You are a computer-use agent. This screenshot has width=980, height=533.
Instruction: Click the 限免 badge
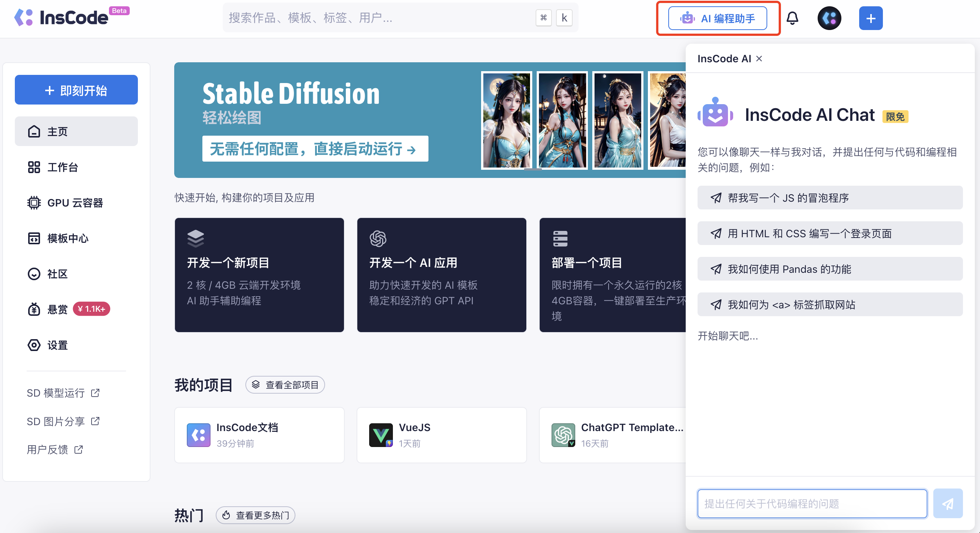click(x=895, y=116)
